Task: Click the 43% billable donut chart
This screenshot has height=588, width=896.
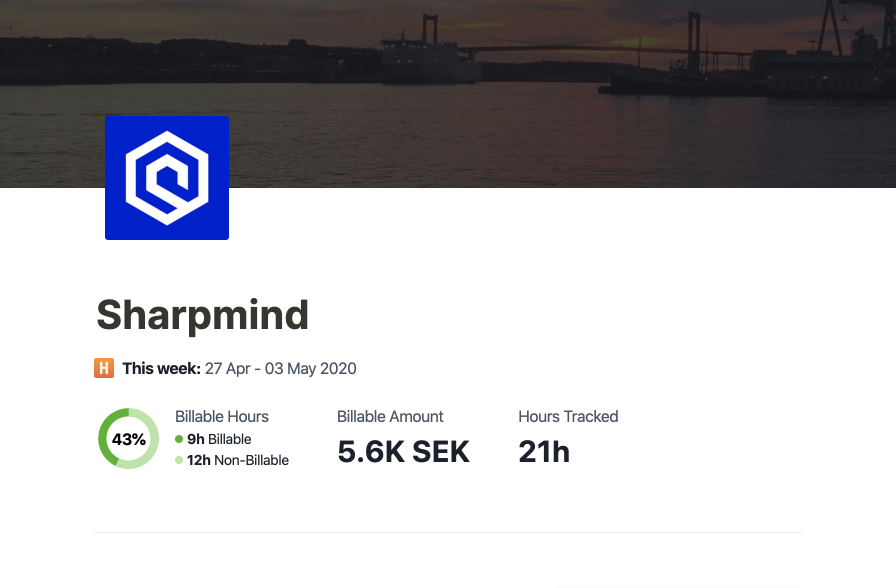Action: coord(129,438)
